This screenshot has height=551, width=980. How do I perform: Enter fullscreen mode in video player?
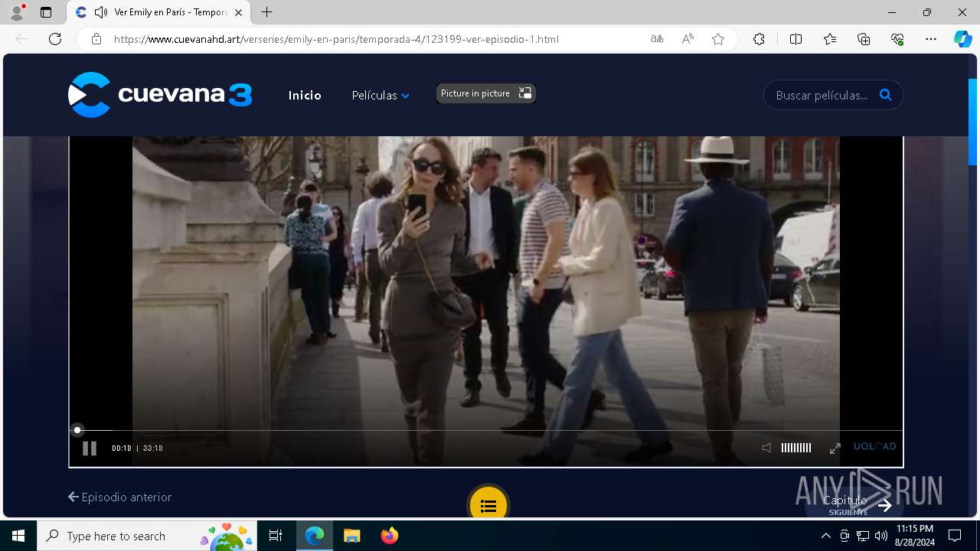point(835,448)
